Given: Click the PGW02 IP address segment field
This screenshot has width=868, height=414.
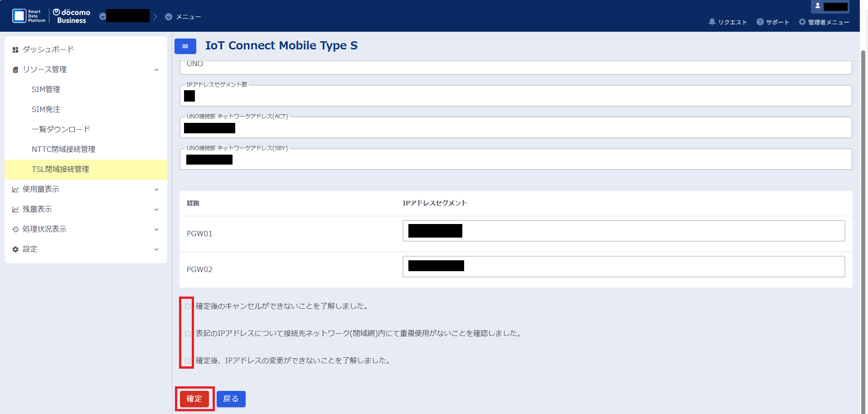Looking at the screenshot, I should pos(624,266).
